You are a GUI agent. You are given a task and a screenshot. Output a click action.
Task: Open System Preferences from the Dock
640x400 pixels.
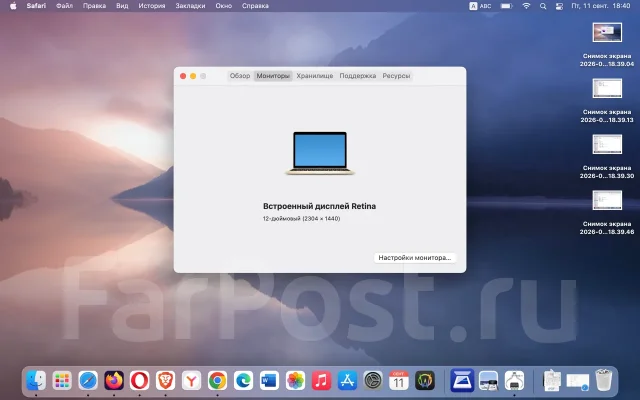click(373, 380)
